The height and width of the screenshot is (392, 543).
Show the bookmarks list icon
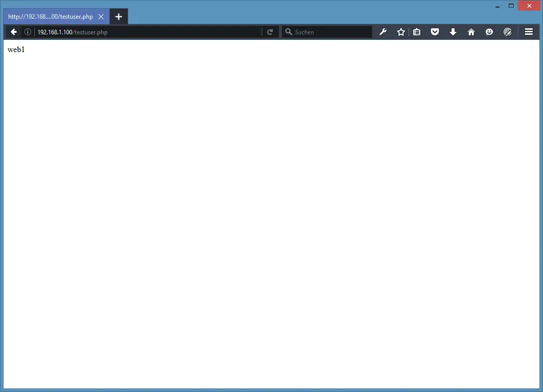coord(417,32)
